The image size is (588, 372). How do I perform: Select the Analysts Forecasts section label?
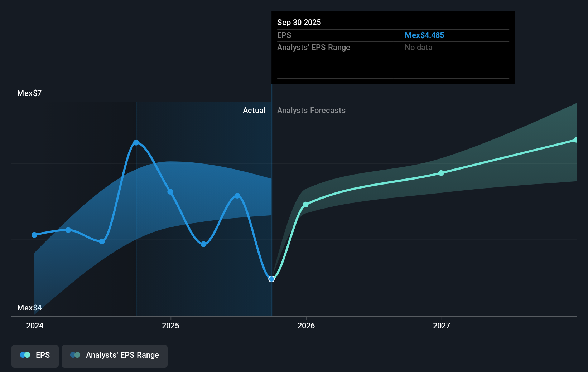pos(311,110)
